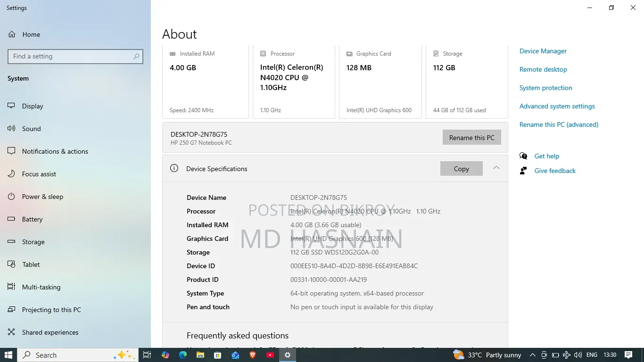This screenshot has height=362, width=644.
Task: Select the Storage icon in the sidebar
Action: coord(11,242)
